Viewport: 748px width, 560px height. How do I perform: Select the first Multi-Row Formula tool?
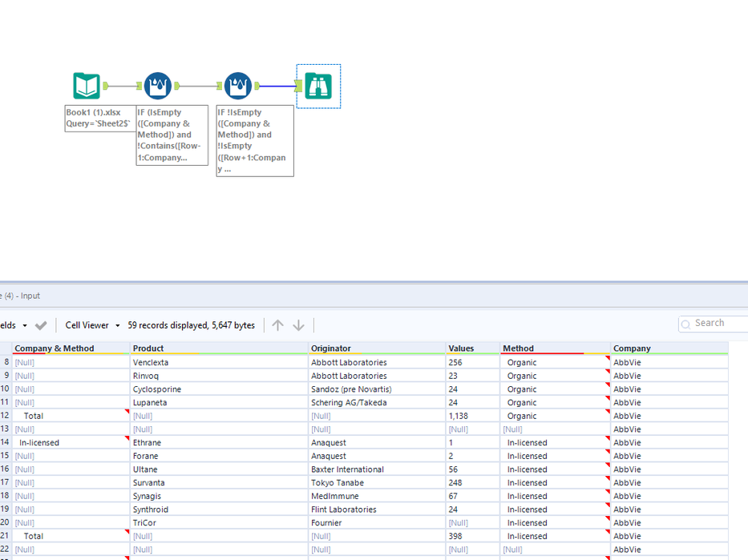point(158,86)
